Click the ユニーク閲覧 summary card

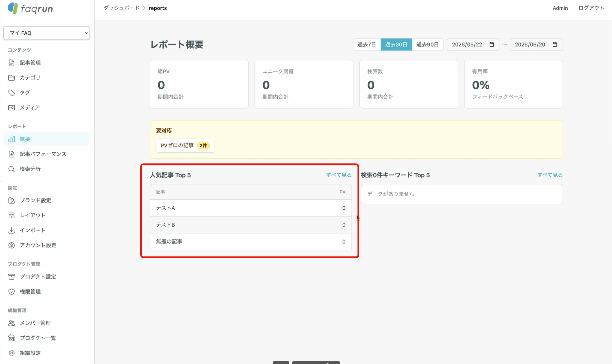pos(304,84)
